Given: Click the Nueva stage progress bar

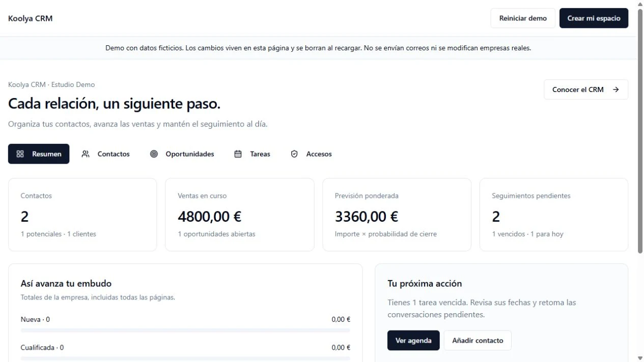Looking at the screenshot, I should [185, 330].
